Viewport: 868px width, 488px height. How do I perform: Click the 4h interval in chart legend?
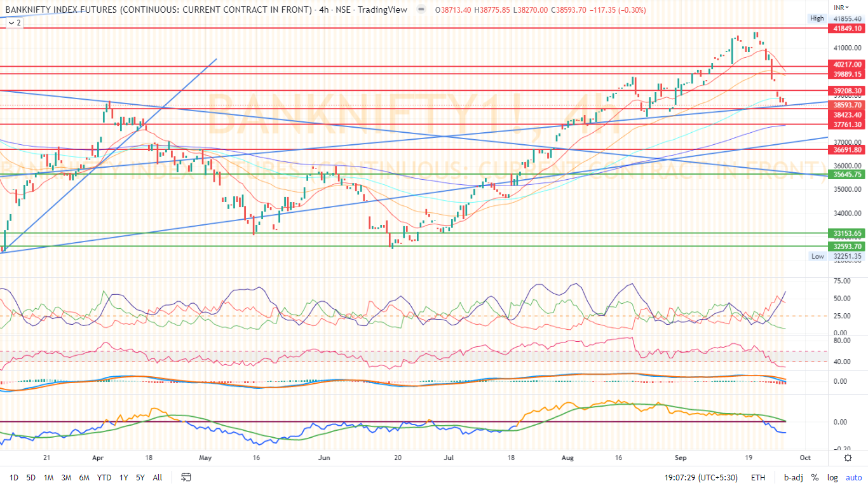coord(325,10)
